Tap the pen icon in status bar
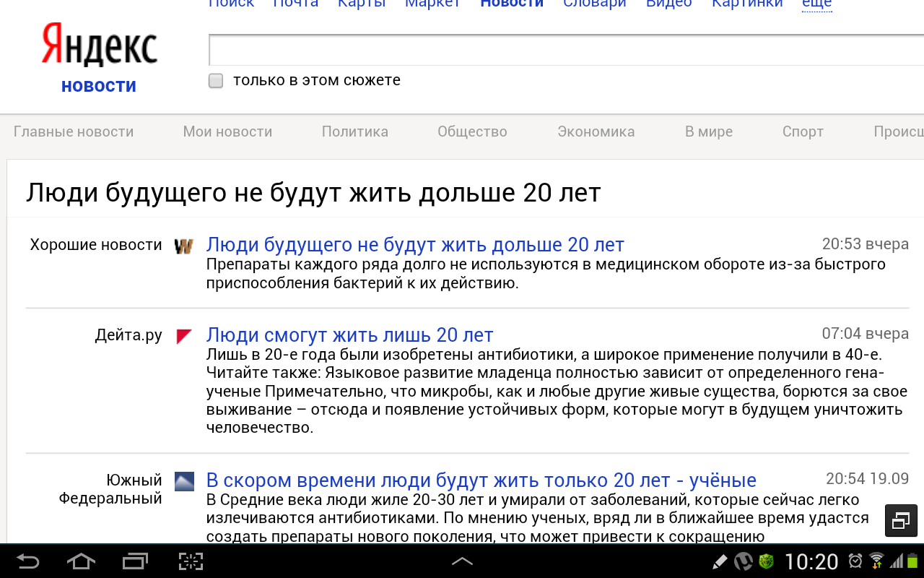 click(720, 561)
